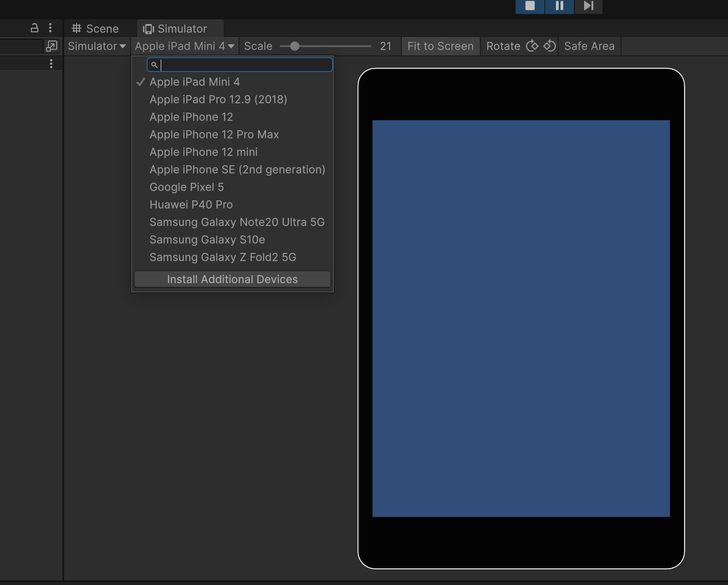The width and height of the screenshot is (728, 585).
Task: Toggle the Safe Area overlay
Action: point(589,46)
